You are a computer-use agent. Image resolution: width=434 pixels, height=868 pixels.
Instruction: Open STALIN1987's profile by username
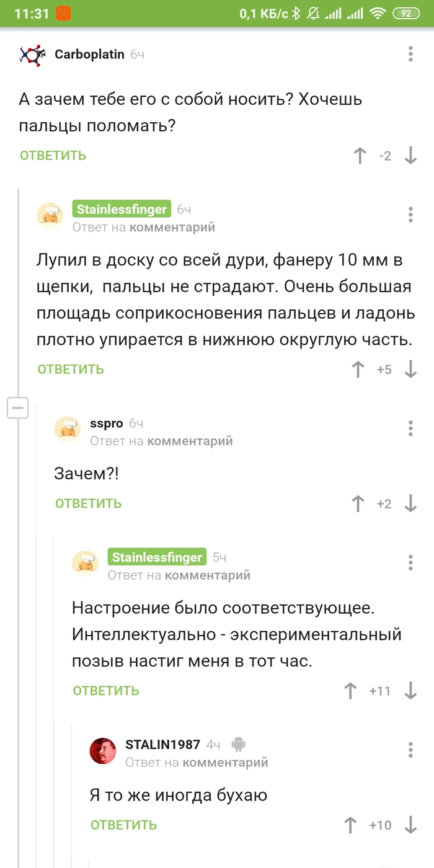pyautogui.click(x=162, y=745)
